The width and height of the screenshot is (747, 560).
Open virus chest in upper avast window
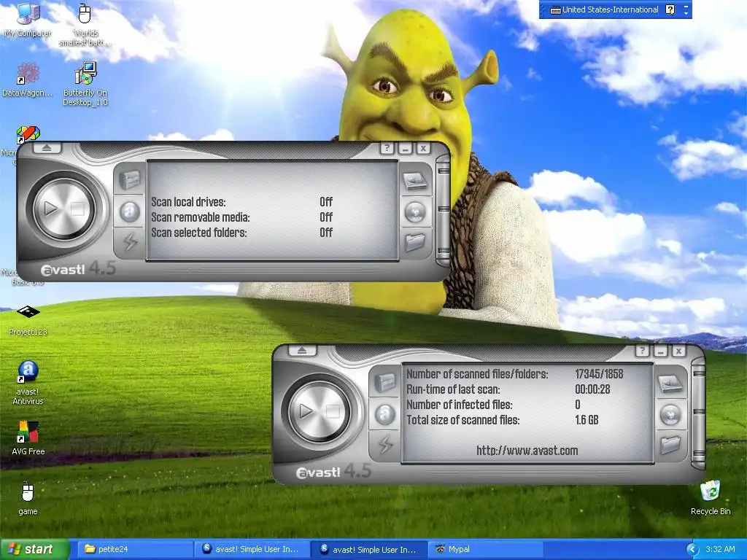[130, 180]
